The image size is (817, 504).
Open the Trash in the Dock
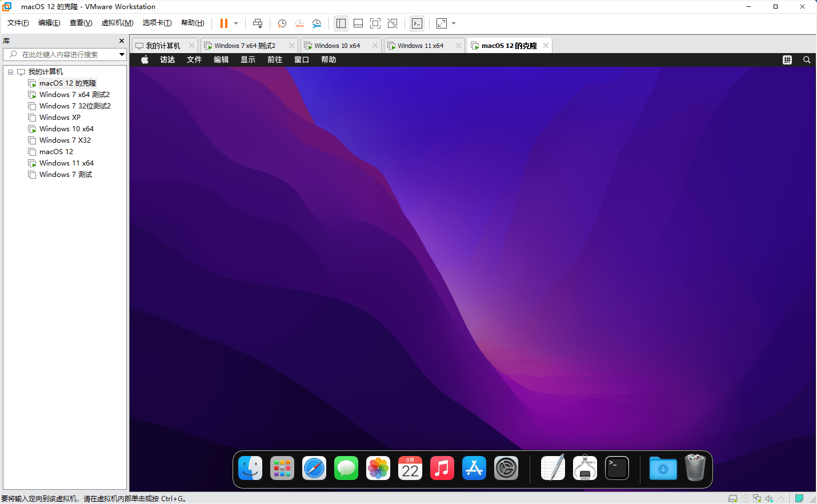tap(695, 467)
